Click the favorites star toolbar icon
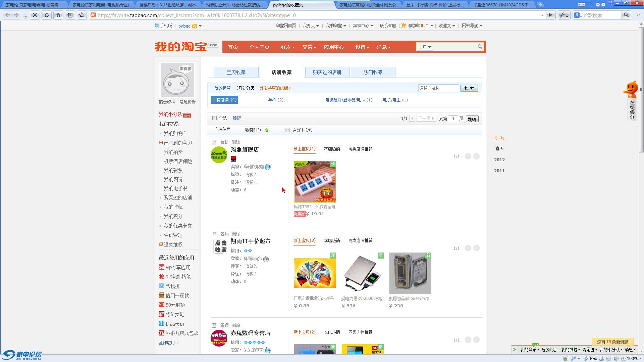Image resolution: width=644 pixels, height=362 pixels. 82,15
